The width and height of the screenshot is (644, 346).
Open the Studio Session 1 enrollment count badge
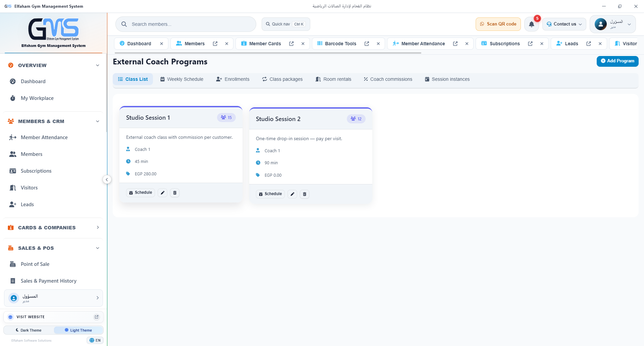coord(226,118)
